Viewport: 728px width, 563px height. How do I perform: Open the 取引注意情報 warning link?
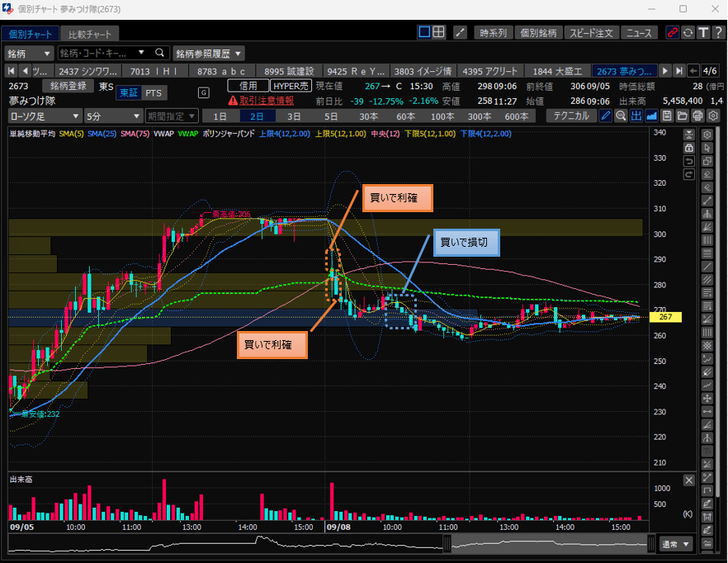[x=261, y=100]
